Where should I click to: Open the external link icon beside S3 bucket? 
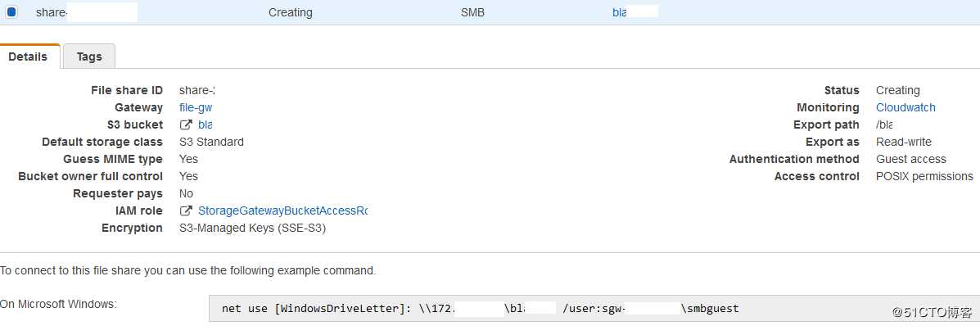point(185,125)
